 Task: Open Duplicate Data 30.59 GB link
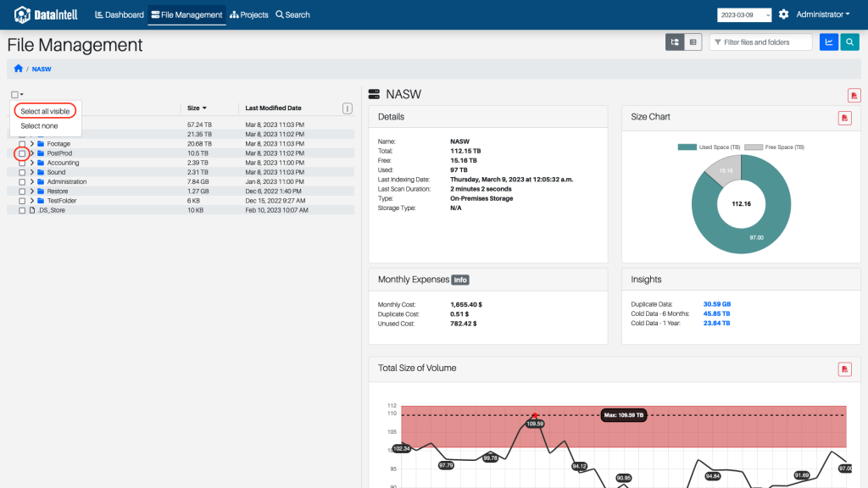click(x=717, y=304)
